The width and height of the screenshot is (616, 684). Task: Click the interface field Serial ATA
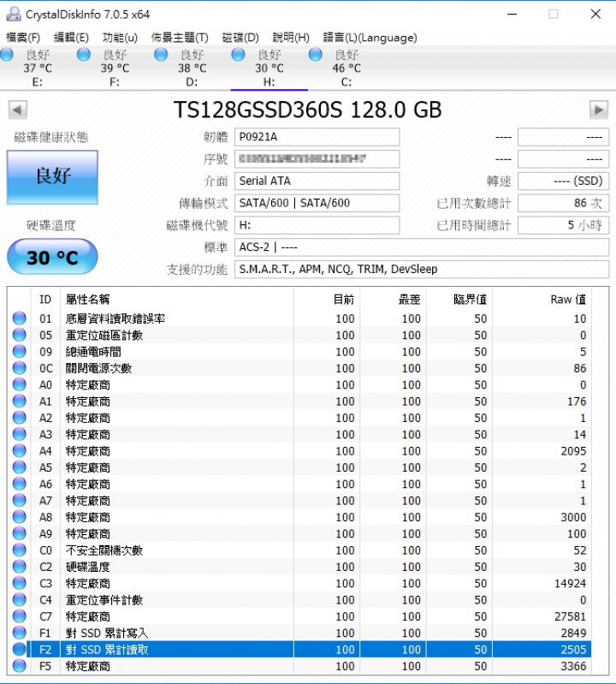coord(317,181)
